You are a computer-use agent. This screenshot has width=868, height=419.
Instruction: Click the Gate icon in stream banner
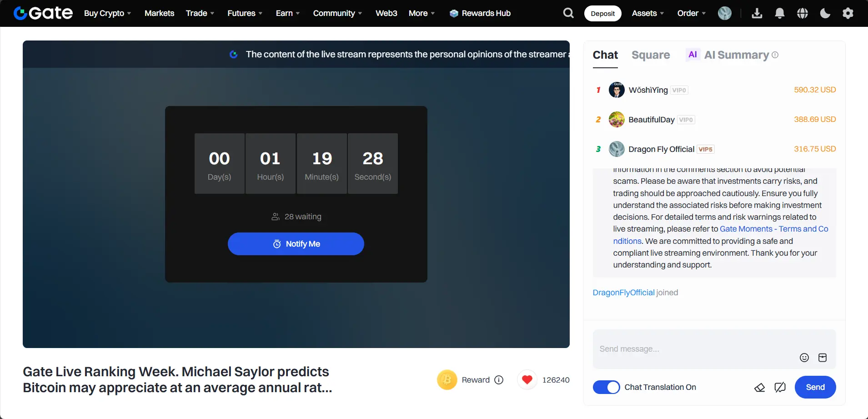pos(234,54)
